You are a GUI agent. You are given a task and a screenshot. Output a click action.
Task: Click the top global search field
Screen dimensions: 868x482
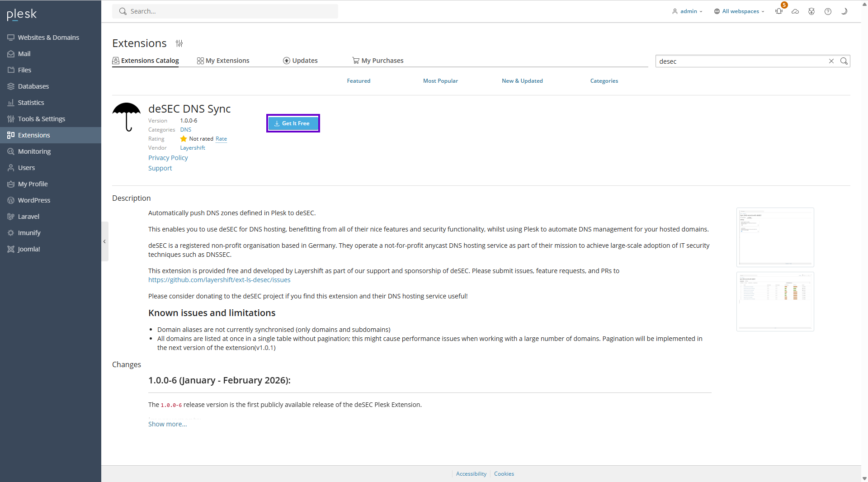(225, 11)
